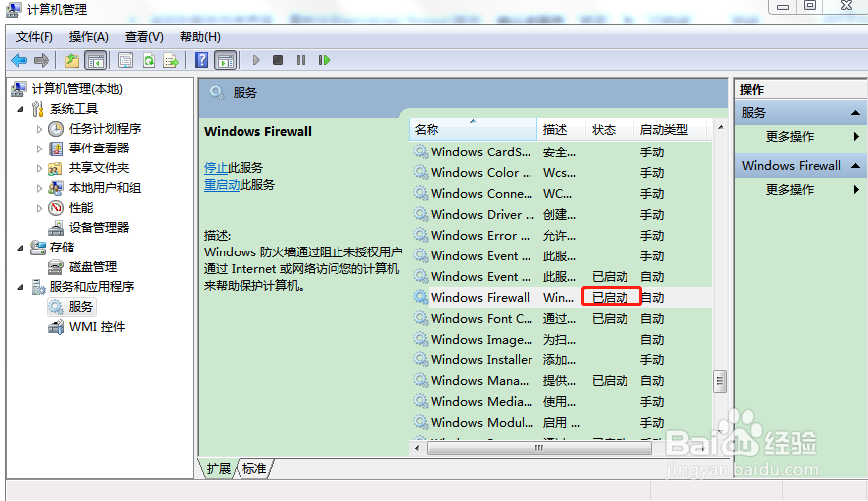Expand the 共享文件夹 node arrow
This screenshot has height=501, width=868.
click(39, 169)
